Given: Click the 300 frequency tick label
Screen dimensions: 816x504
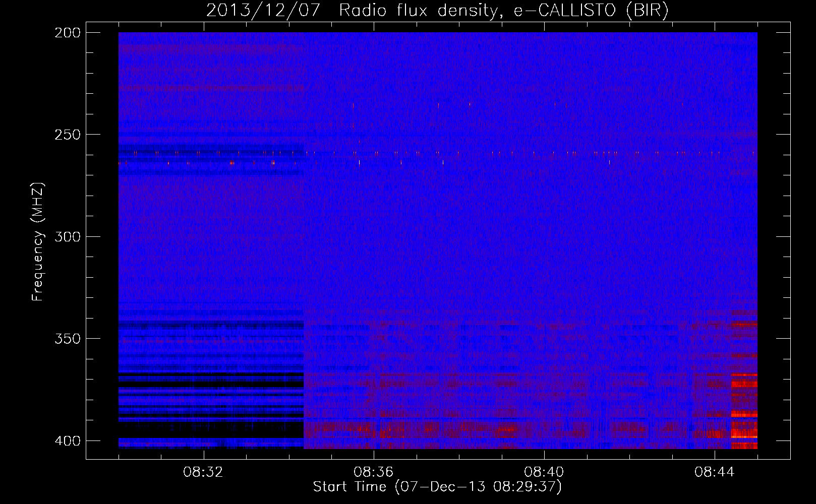Looking at the screenshot, I should [x=67, y=236].
